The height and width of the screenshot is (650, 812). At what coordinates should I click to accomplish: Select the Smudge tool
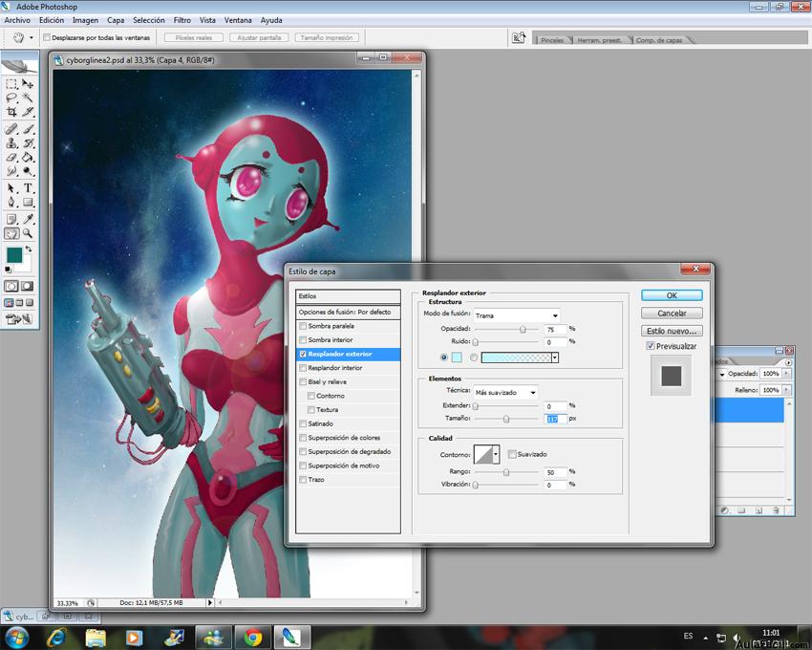coord(11,171)
